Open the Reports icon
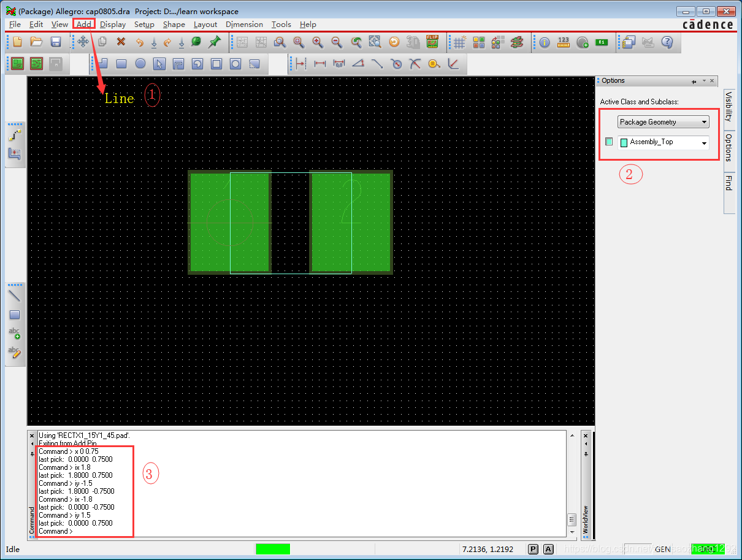742x560 pixels. click(x=629, y=42)
